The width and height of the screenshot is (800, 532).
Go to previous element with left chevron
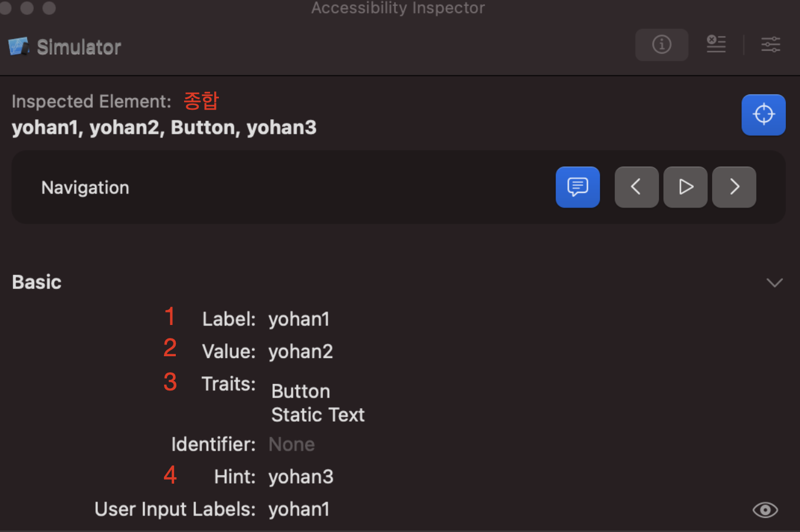click(637, 187)
